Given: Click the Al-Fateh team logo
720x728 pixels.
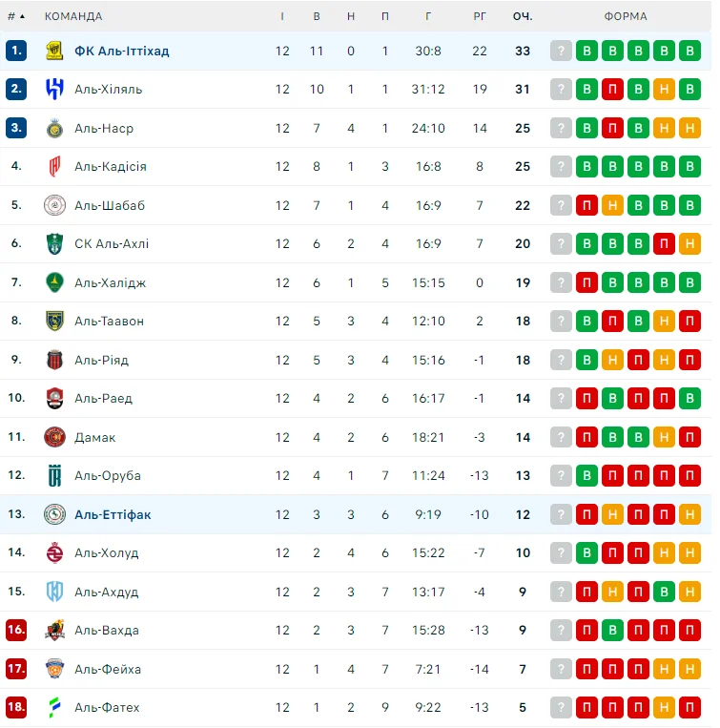Looking at the screenshot, I should (54, 707).
